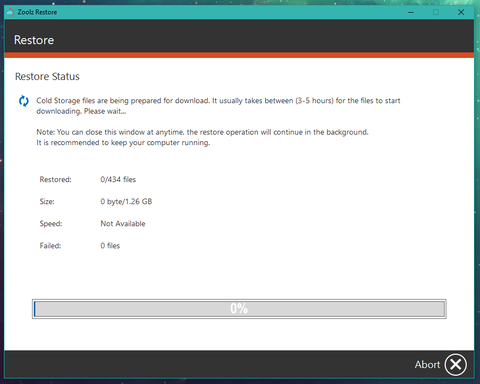480x384 pixels.
Task: Click the blue refresh sync status icon
Action: coord(24,101)
